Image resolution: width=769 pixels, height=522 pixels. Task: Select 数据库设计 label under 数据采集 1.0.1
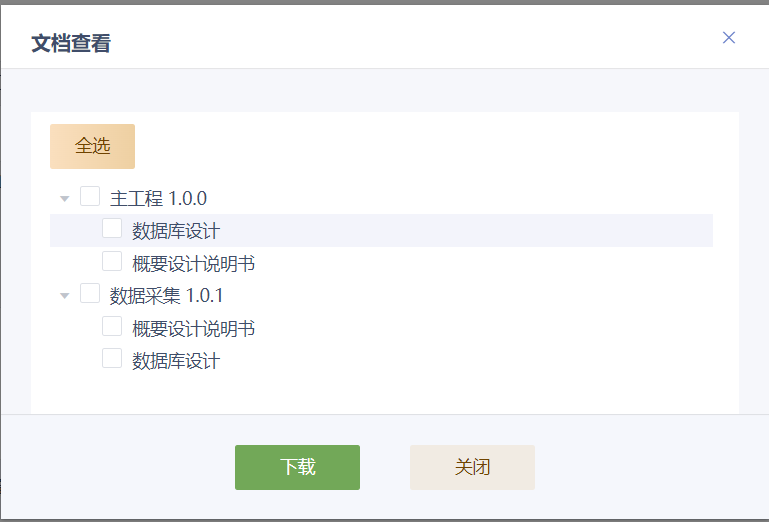[x=176, y=361]
